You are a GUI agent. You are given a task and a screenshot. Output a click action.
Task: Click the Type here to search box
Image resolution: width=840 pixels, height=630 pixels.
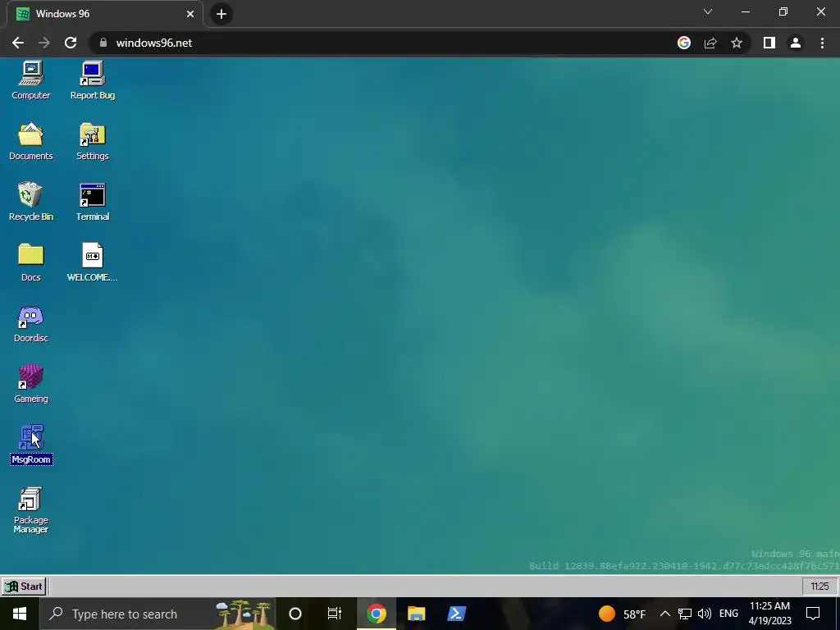(157, 614)
